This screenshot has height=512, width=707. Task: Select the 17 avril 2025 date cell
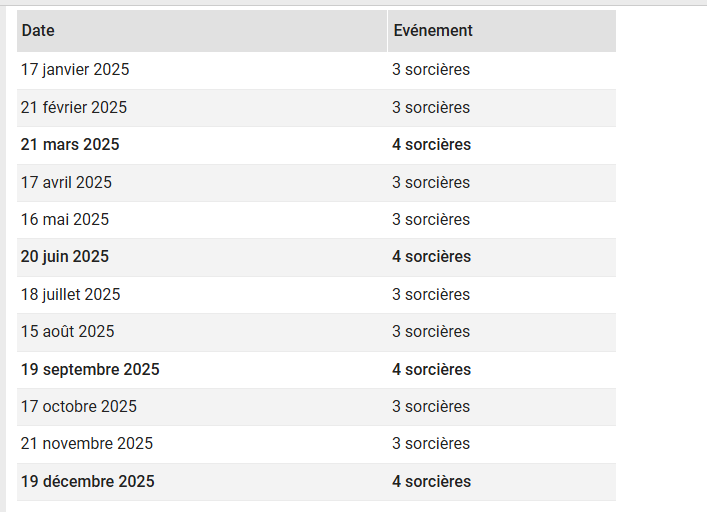[x=66, y=182]
